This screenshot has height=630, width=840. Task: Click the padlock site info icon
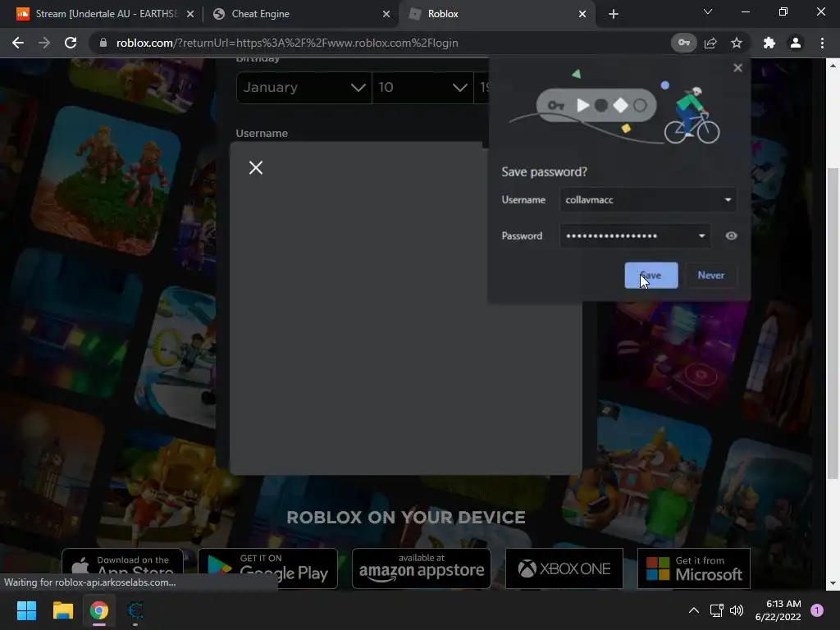(103, 43)
